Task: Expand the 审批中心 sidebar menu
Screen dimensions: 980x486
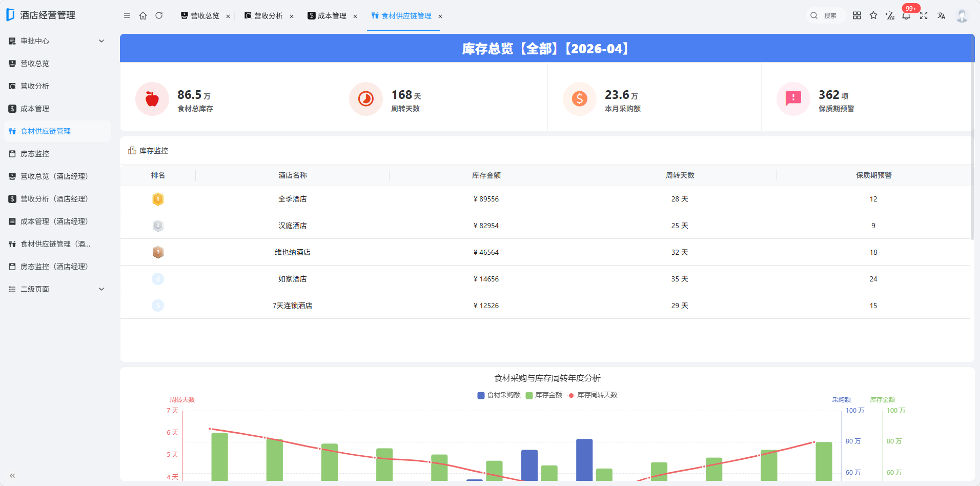Action: [101, 41]
